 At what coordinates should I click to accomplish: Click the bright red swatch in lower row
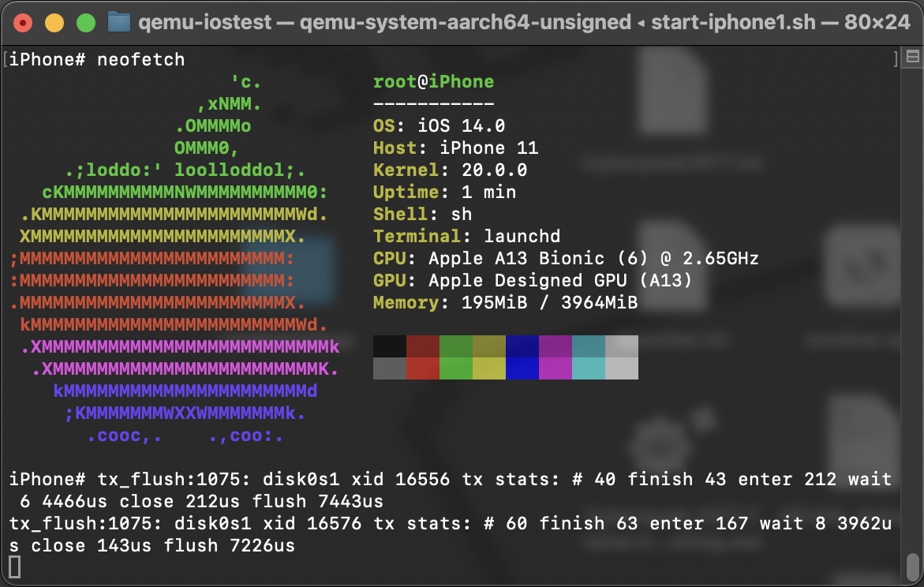point(423,368)
